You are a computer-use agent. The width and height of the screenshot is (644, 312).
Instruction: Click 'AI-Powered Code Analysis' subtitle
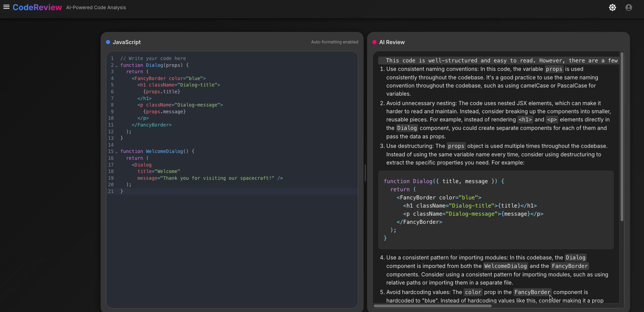point(96,7)
